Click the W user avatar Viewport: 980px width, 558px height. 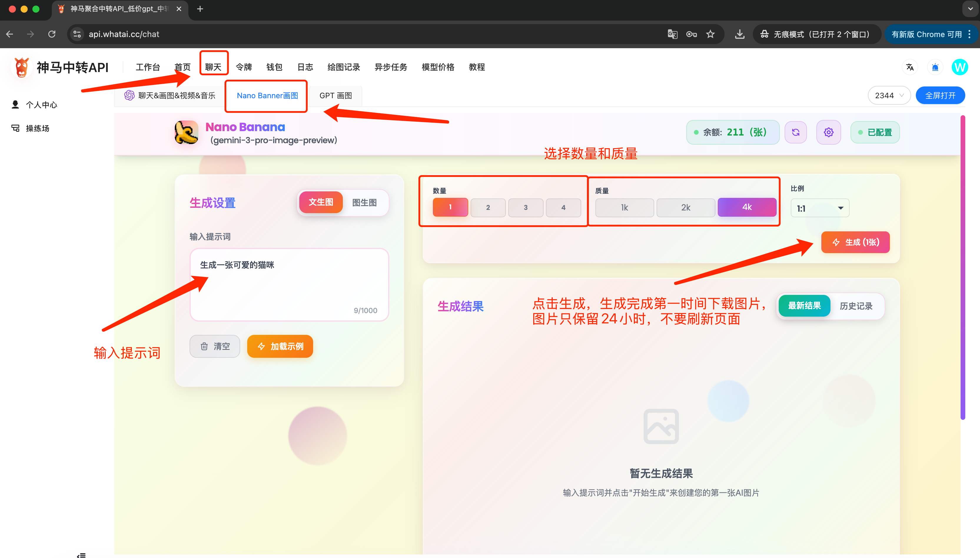pos(960,67)
